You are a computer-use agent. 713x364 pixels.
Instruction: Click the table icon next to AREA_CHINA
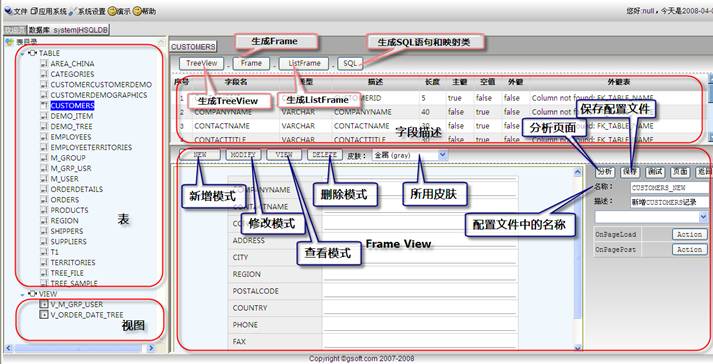(44, 64)
